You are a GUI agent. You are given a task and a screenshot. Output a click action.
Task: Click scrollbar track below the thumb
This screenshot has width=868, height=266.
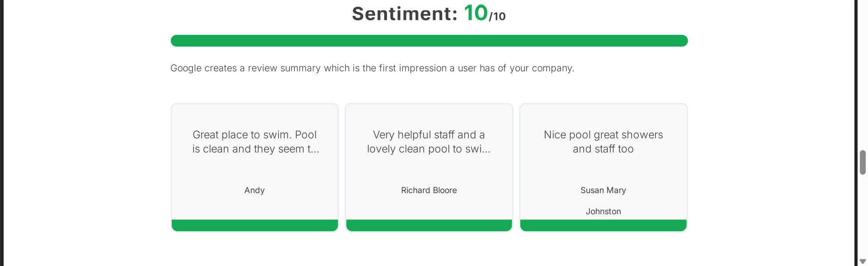point(863,217)
